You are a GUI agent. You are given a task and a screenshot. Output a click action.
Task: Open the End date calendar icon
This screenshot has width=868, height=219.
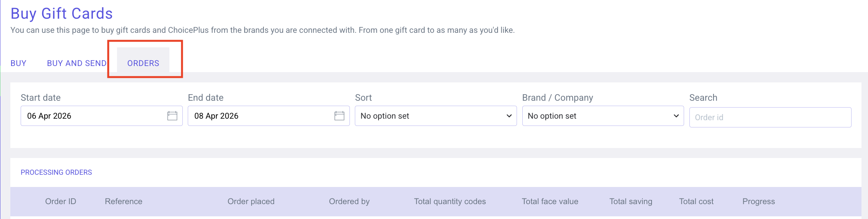[x=339, y=116]
